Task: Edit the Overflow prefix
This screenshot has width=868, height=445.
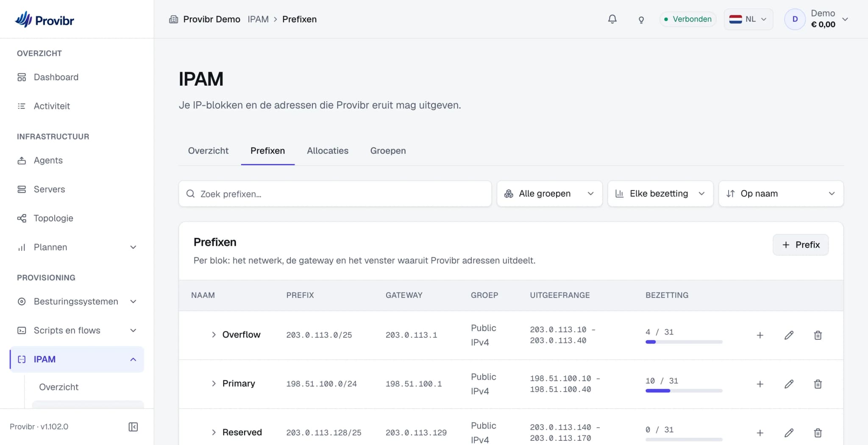Action: pos(789,335)
